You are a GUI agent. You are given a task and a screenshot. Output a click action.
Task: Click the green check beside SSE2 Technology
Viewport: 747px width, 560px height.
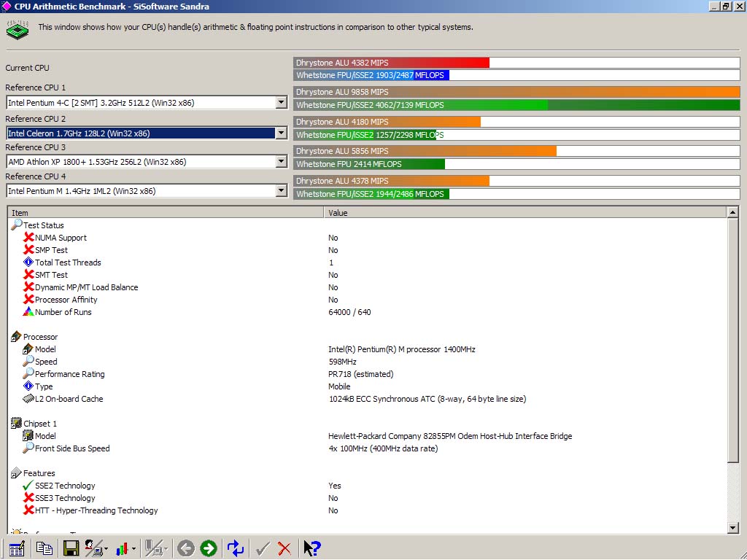[28, 485]
